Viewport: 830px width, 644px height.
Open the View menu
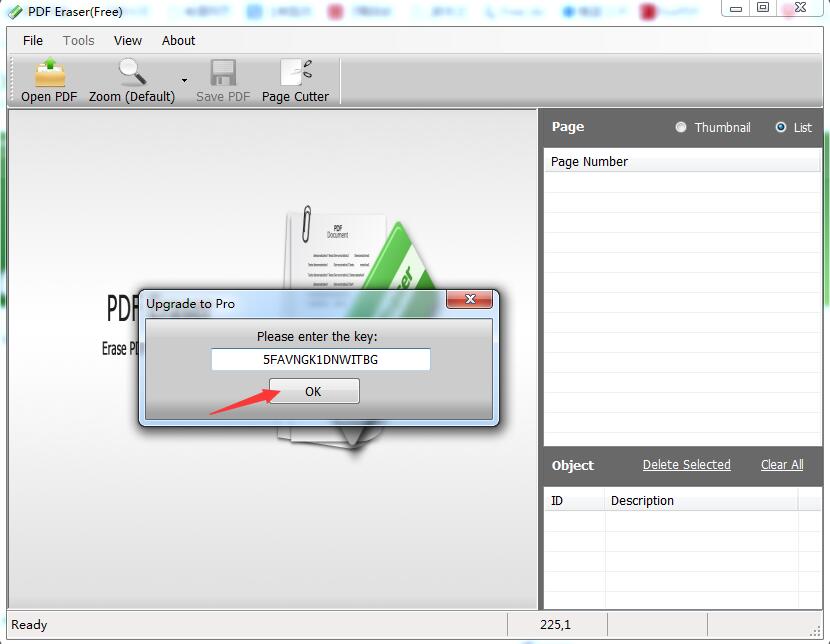(128, 41)
